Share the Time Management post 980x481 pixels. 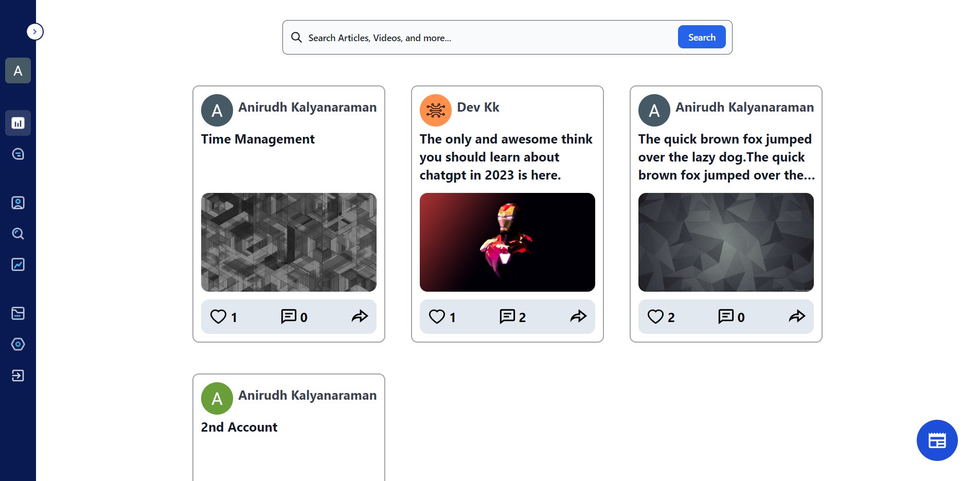pyautogui.click(x=360, y=316)
